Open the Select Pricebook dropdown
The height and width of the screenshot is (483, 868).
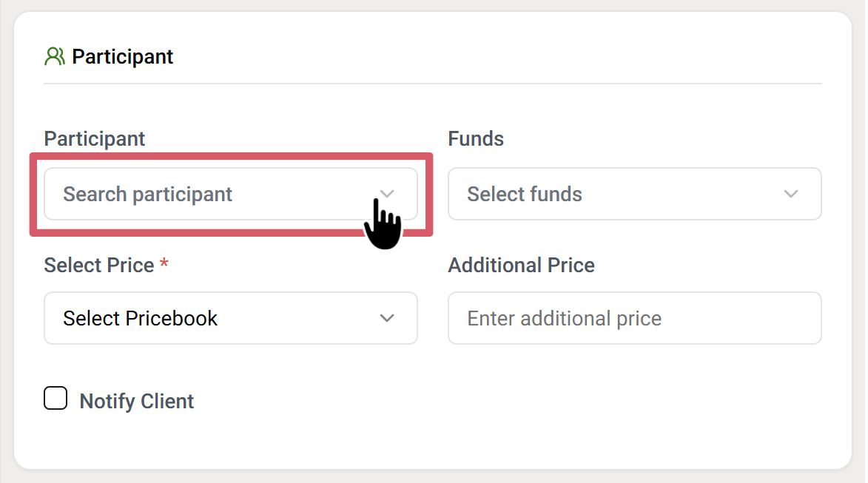point(230,318)
